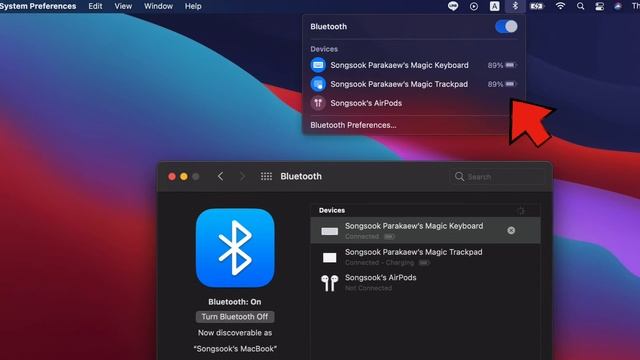Click the AirPods icon in Devices list
The image size is (640, 360).
click(x=329, y=283)
